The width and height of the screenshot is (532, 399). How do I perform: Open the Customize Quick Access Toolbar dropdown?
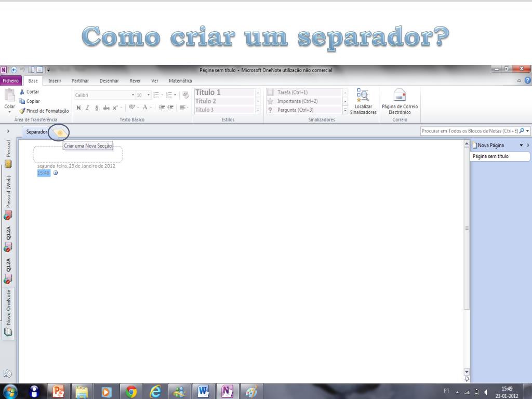(x=48, y=70)
